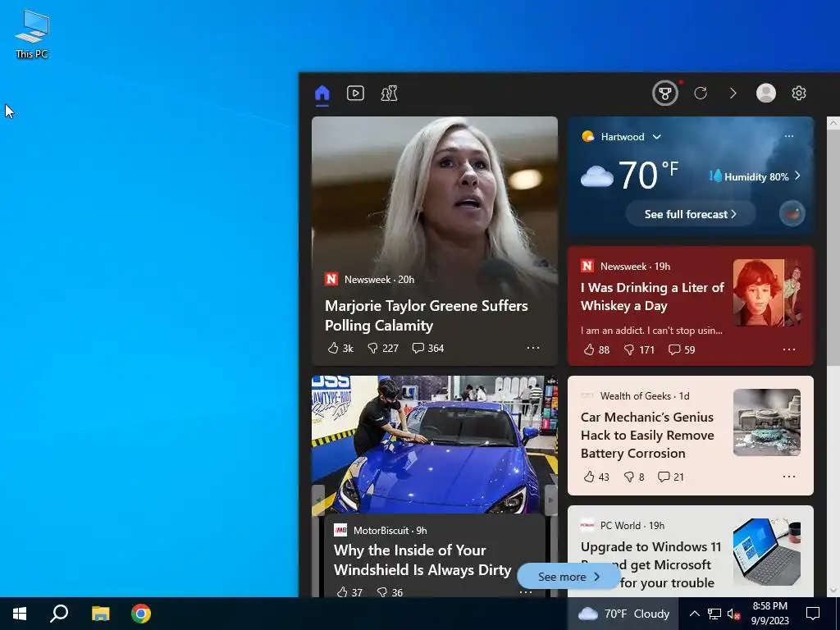The image size is (840, 630).
Task: Open the Action Center notifications
Action: pyautogui.click(x=813, y=614)
